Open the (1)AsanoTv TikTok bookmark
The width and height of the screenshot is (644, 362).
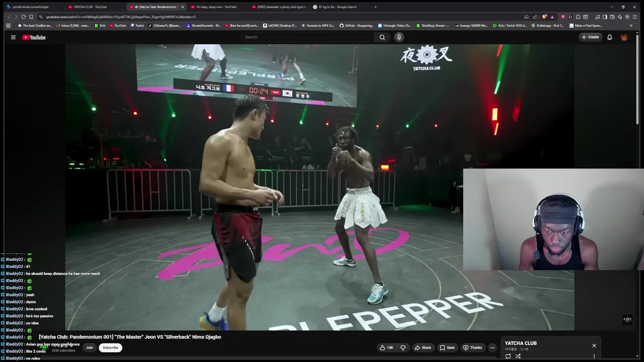[x=165, y=26]
